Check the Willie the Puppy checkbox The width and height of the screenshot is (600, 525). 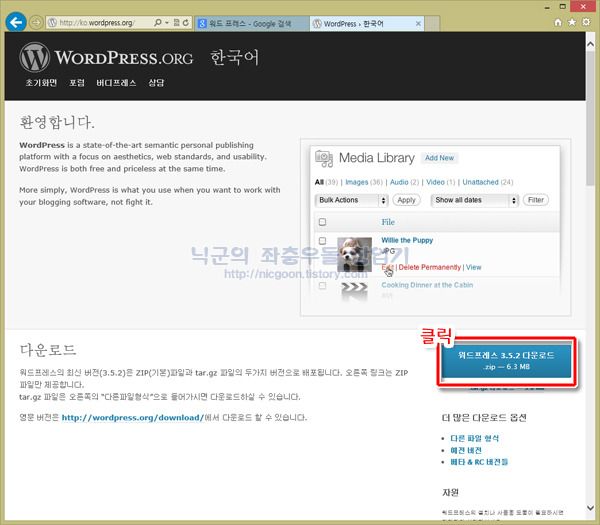click(x=323, y=241)
